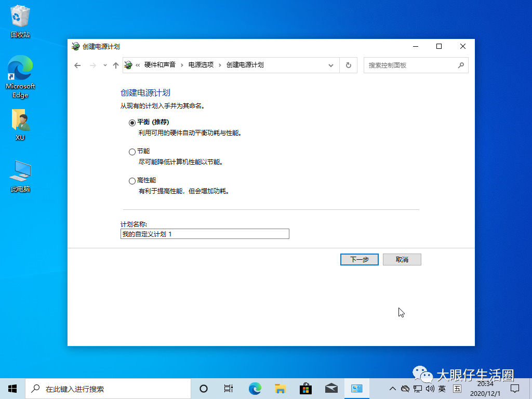Screen dimensions: 532x399
Task: Choose the 高性能 radio button
Action: click(x=132, y=181)
